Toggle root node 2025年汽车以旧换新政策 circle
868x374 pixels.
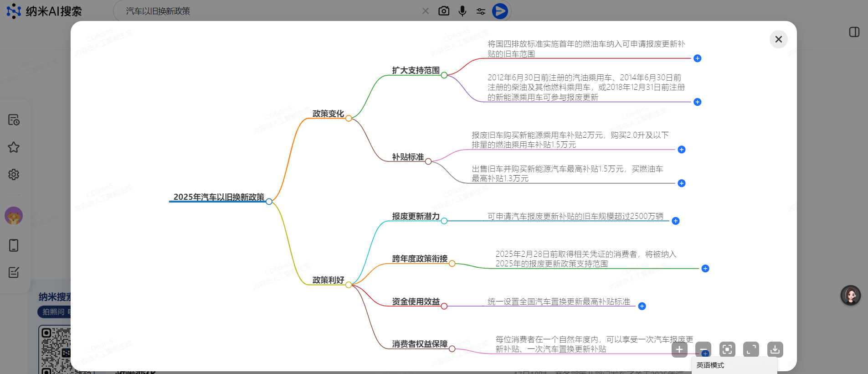click(269, 202)
